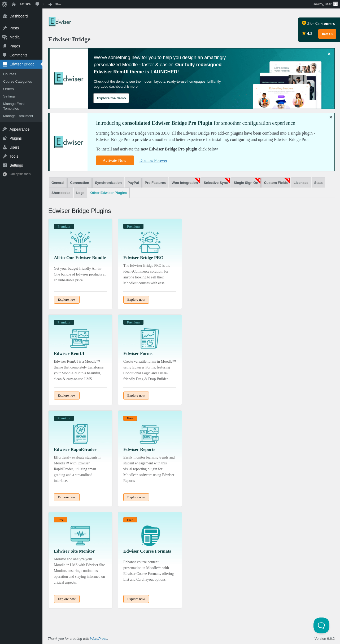This screenshot has width=340, height=644.
Task: Click the Edwiser RemUI card icon
Action: (x=80, y=338)
